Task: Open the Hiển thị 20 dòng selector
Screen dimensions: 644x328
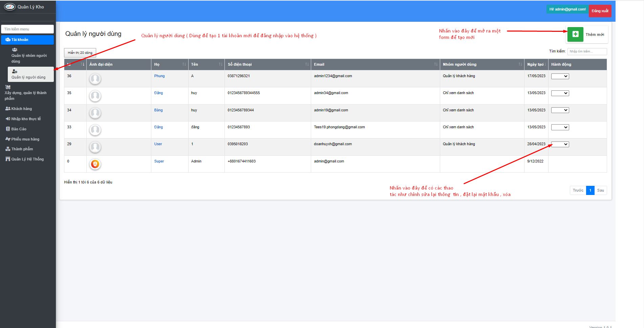Action: coord(80,53)
